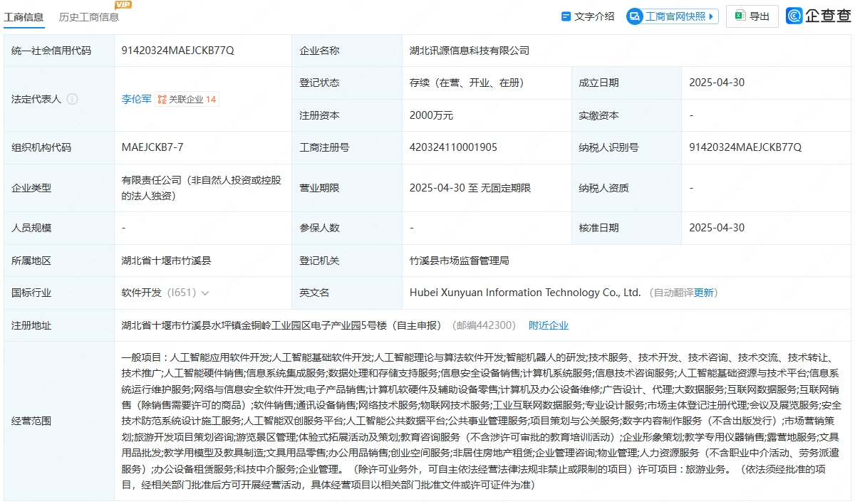Open 工商官网快照 dropdown
Viewport: 855px width, 504px height.
[x=673, y=16]
